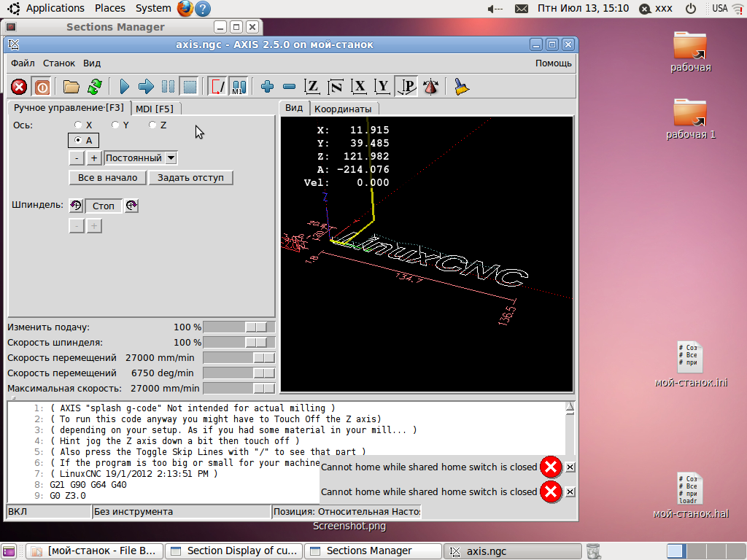
Task: Toggle machine power icon in toolbar
Action: [42, 87]
